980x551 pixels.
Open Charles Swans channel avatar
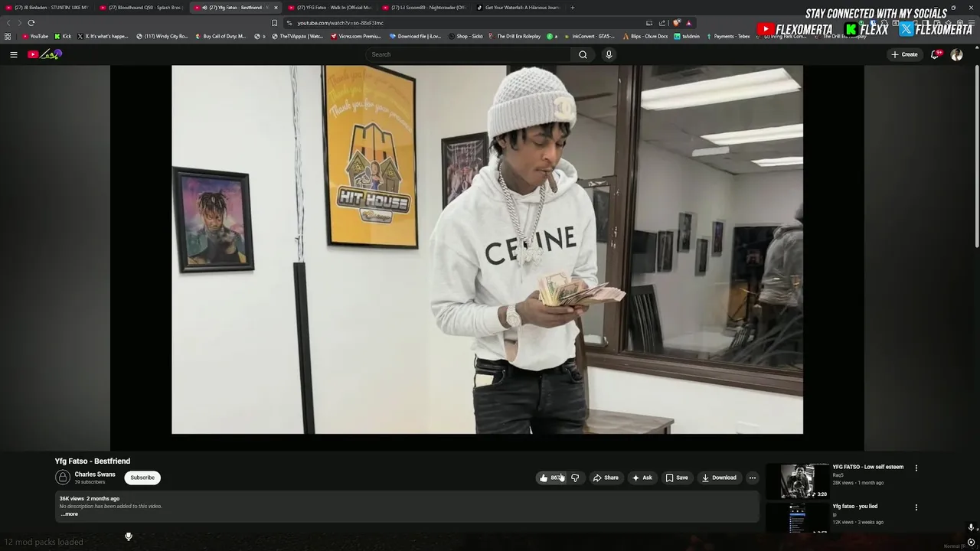pos(63,478)
